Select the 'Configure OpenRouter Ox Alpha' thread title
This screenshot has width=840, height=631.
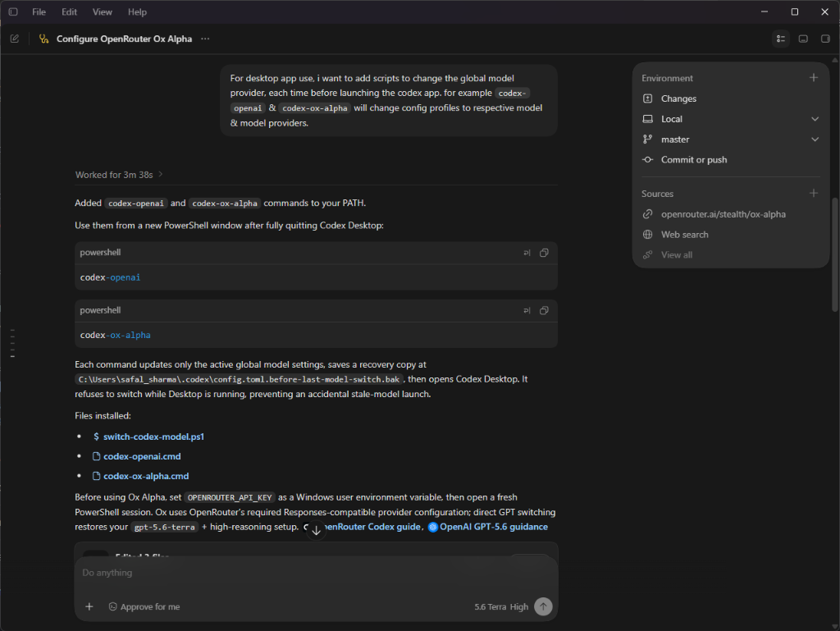pyautogui.click(x=125, y=39)
